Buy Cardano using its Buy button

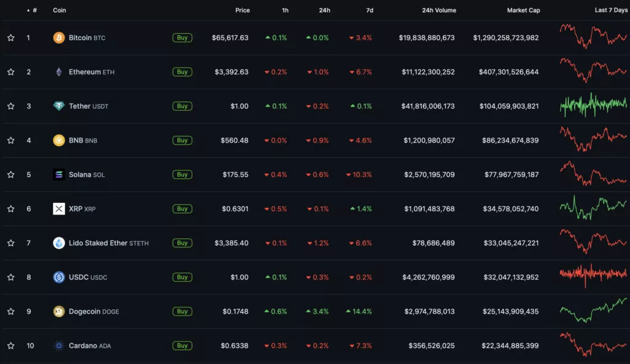(x=182, y=346)
